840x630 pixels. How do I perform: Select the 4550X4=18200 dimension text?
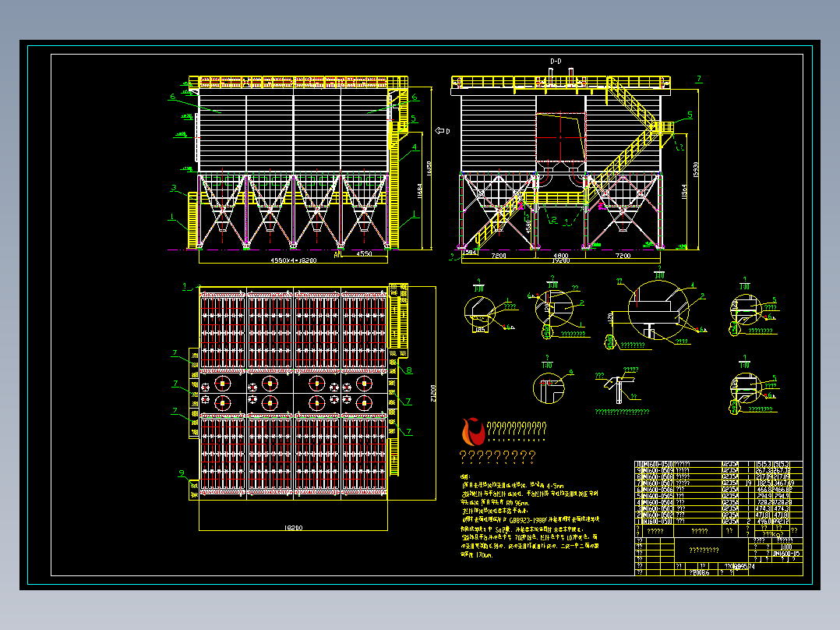294,260
